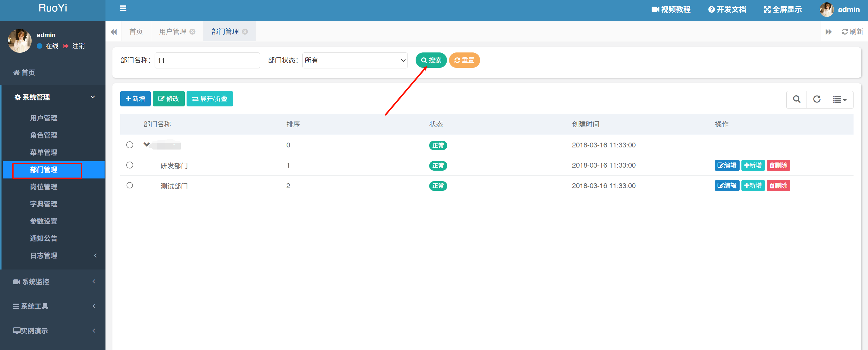Click 删除 for 研发部门 row
The height and width of the screenshot is (350, 868).
point(778,165)
